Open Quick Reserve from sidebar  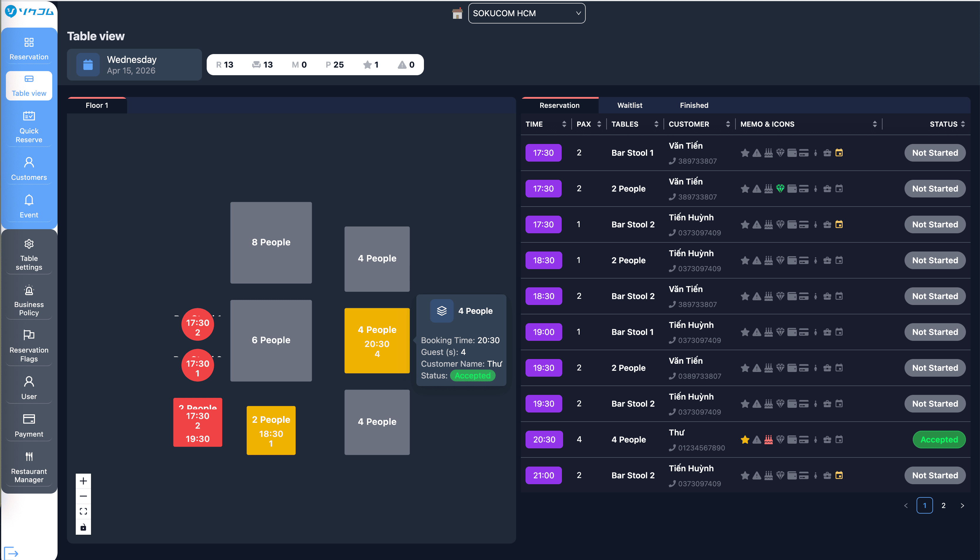tap(29, 127)
